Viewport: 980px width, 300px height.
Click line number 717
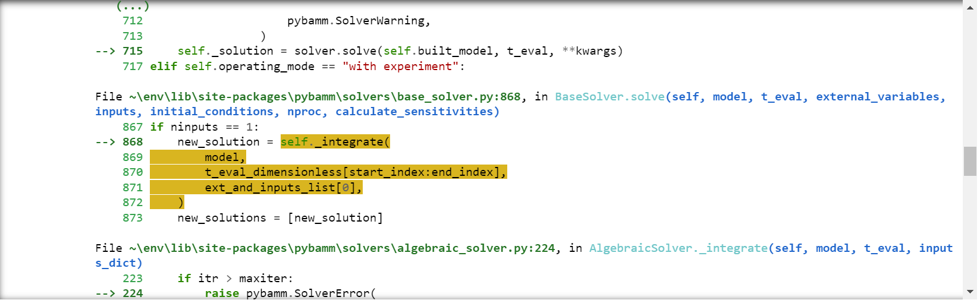[x=133, y=67]
